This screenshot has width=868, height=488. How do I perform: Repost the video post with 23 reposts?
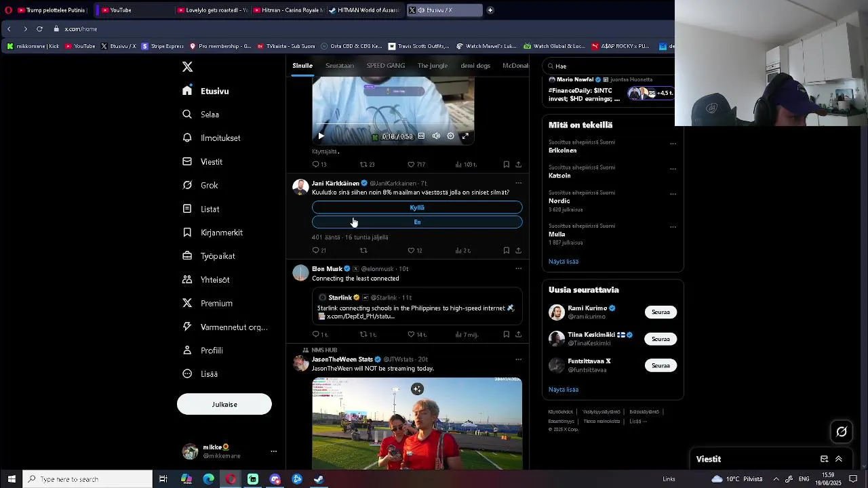(x=367, y=164)
